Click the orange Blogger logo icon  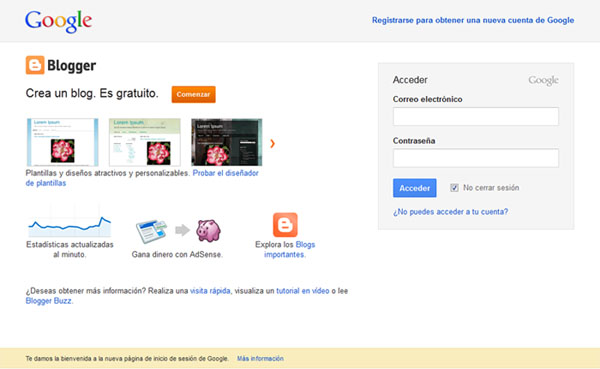(35, 65)
